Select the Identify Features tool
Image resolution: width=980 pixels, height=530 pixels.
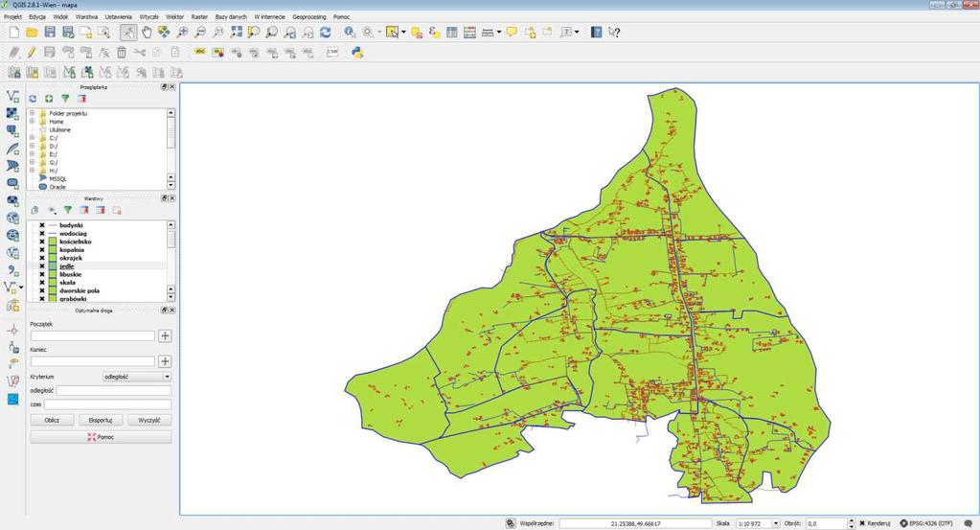coord(350,32)
